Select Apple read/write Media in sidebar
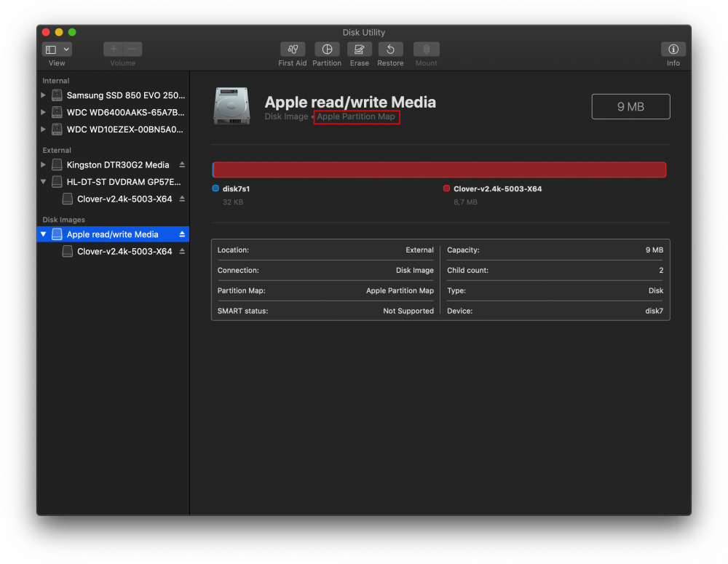728x564 pixels. pyautogui.click(x=113, y=234)
